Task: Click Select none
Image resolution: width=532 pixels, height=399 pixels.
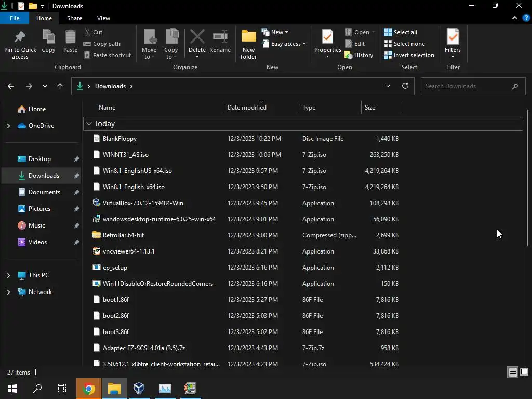Action: point(404,44)
